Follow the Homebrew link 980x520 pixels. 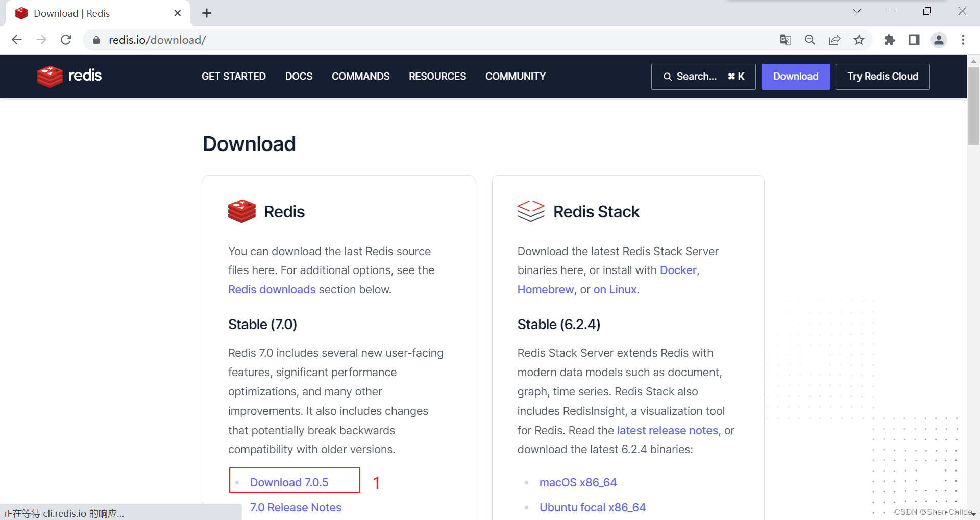(546, 289)
